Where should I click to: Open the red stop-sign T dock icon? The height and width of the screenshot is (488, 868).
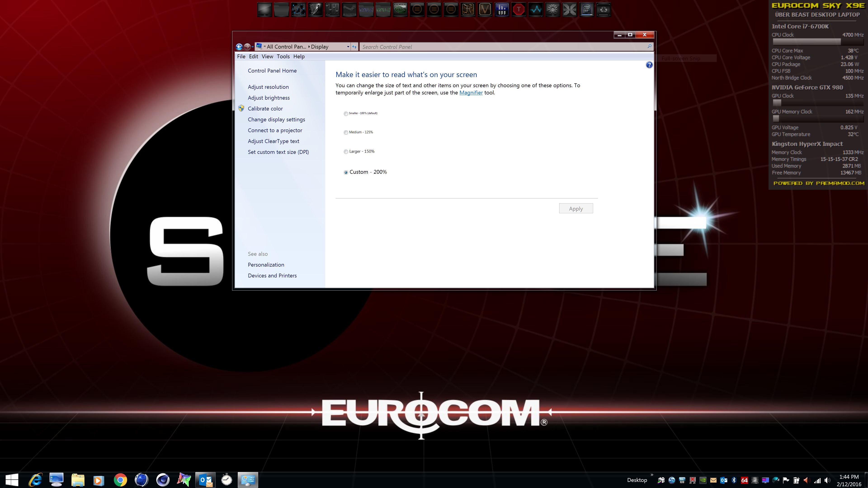coord(519,10)
